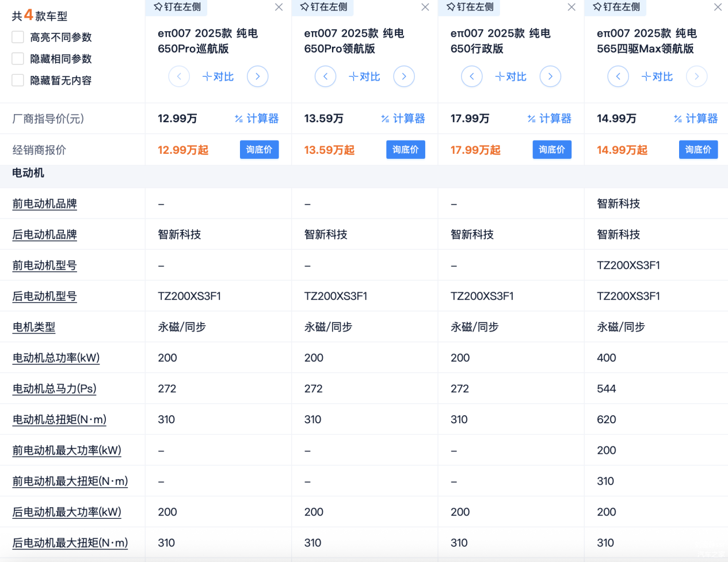The height and width of the screenshot is (562, 728).
Task: Open the 前电动机型号 parameter explanation
Action: (45, 265)
